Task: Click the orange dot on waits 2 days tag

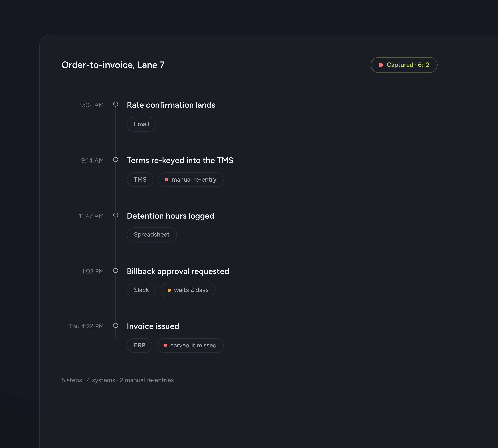Action: point(169,290)
